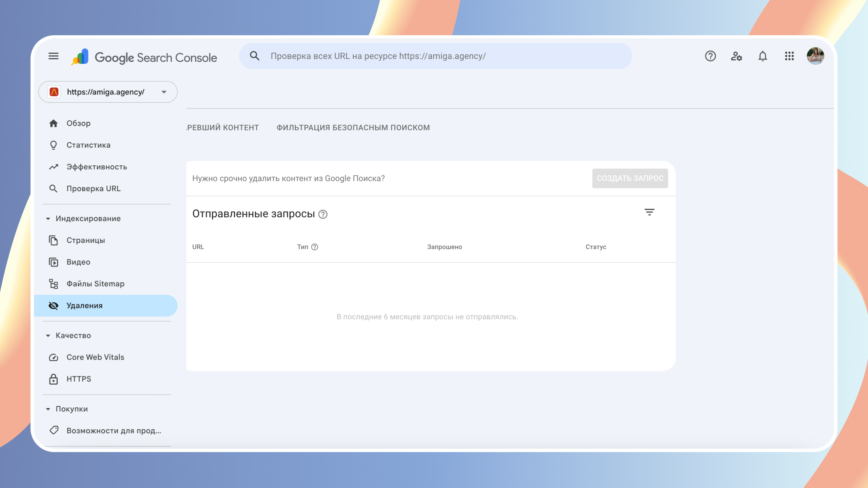
Task: Click the filter icon in requests table
Action: point(649,212)
